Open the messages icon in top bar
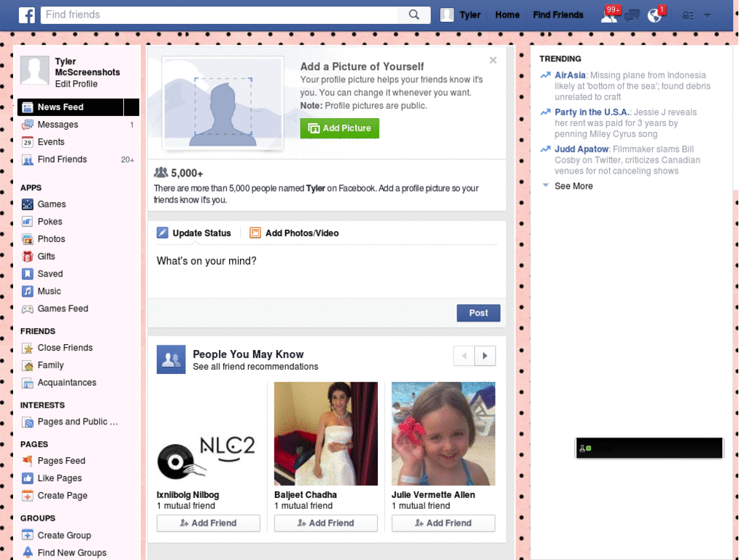Viewport: 747px width, 560px height. [632, 15]
